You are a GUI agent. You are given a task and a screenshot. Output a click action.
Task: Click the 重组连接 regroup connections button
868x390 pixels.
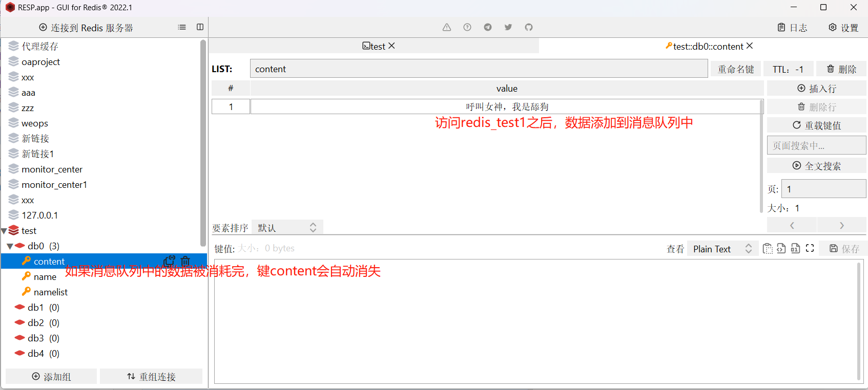pyautogui.click(x=151, y=376)
